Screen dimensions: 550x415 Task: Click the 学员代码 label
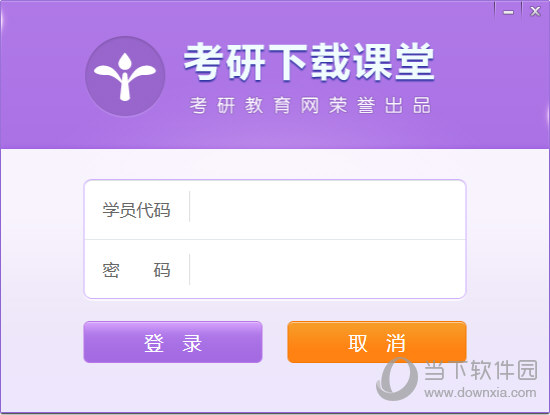click(136, 210)
